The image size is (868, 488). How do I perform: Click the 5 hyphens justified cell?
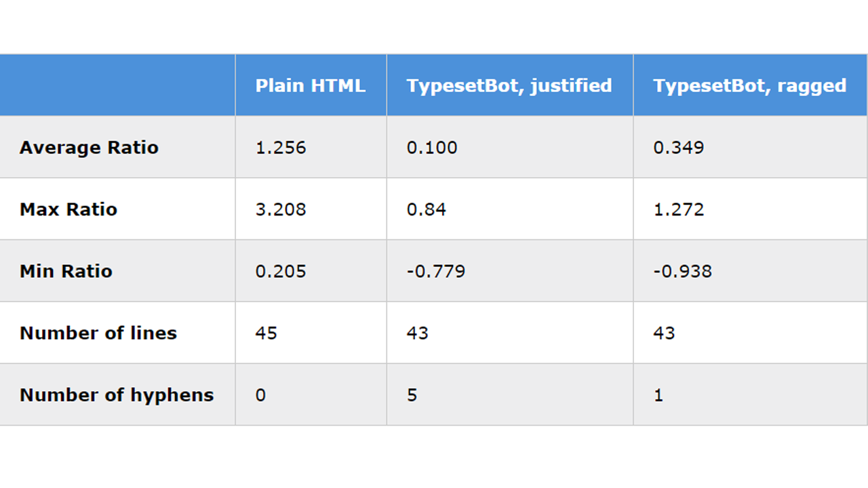[412, 394]
